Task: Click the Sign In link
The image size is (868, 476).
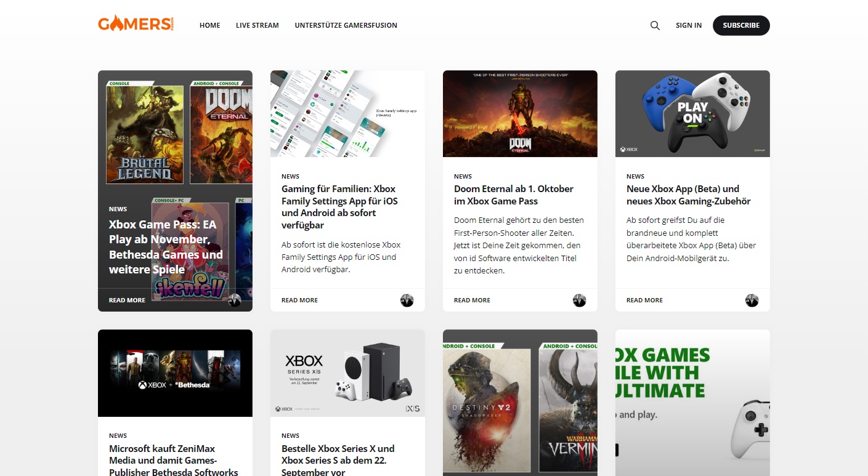Action: coord(688,26)
